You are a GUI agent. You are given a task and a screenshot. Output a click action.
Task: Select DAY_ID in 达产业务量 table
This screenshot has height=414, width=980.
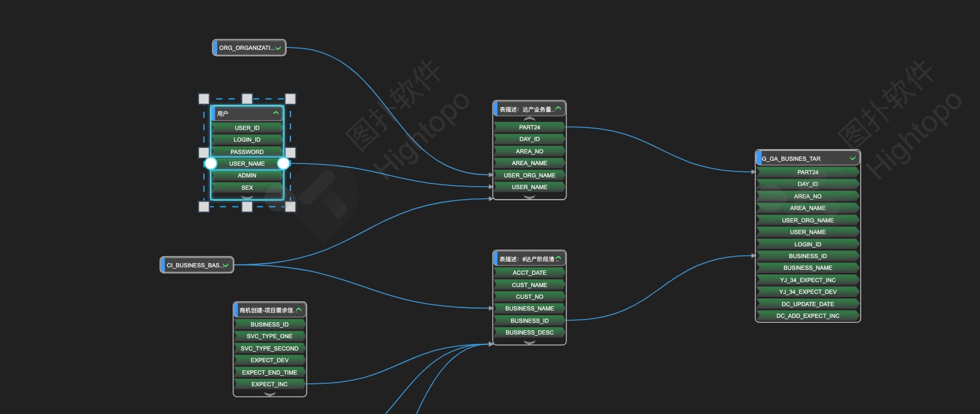[x=529, y=139]
